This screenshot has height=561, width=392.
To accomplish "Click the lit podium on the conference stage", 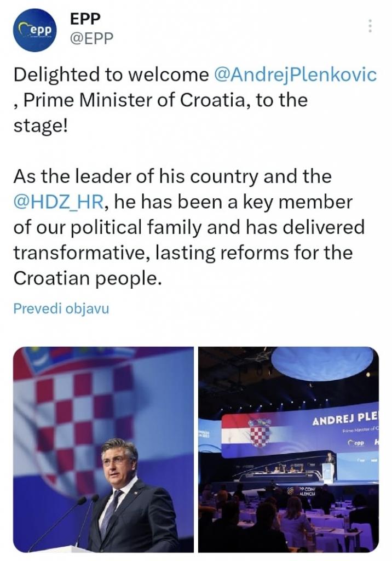I will point(328,472).
